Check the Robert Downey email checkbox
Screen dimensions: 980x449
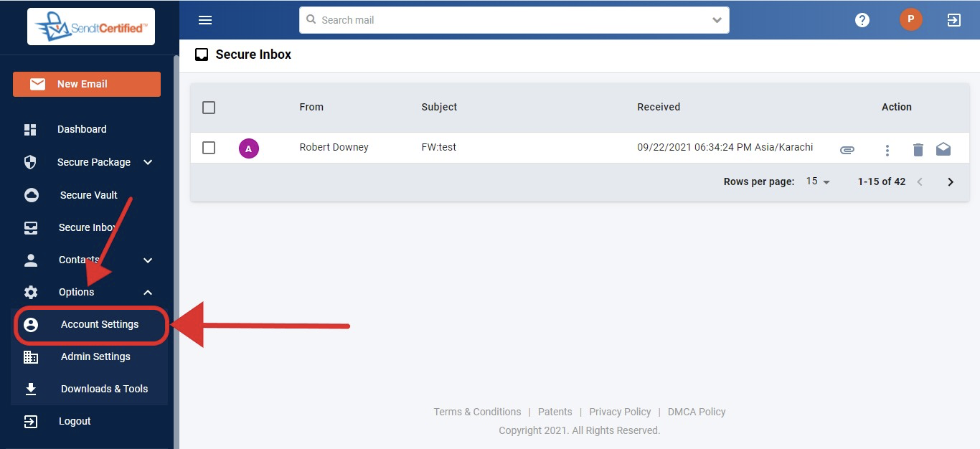point(209,148)
